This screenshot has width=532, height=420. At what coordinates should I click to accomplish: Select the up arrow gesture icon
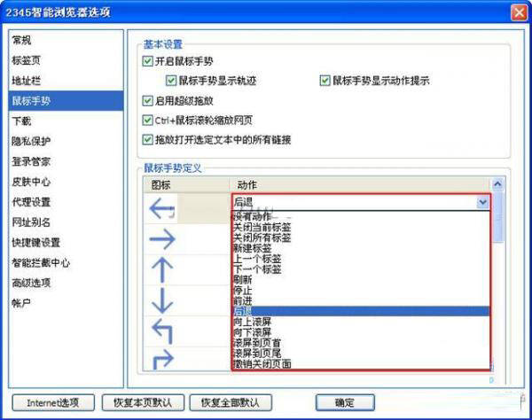point(162,270)
